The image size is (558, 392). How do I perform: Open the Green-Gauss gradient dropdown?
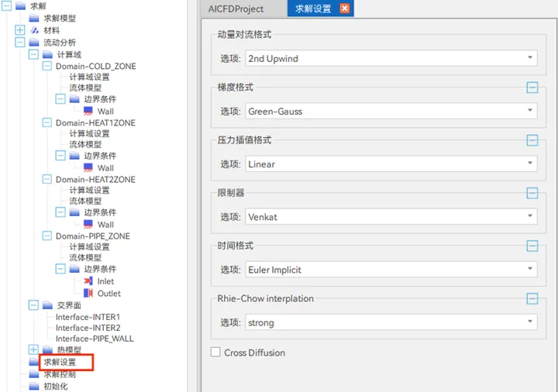pos(391,111)
